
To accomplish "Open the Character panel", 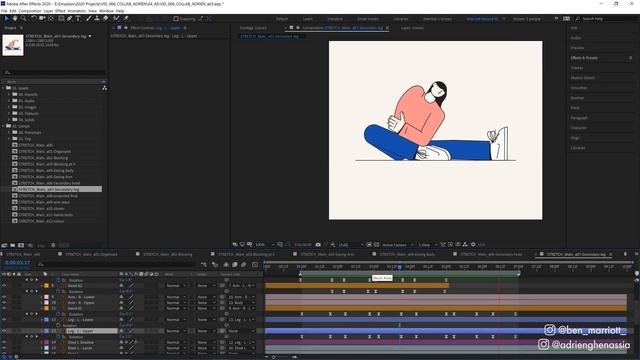I will point(578,128).
